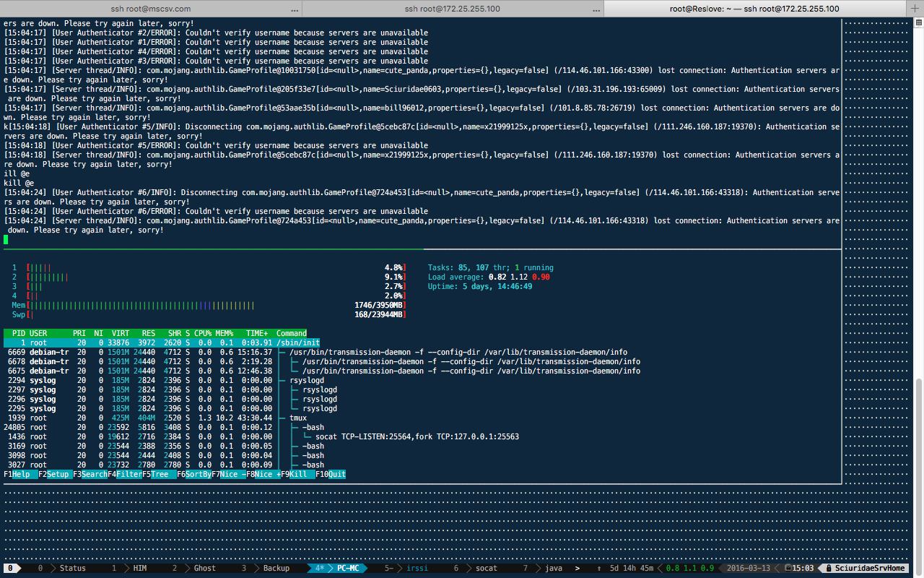This screenshot has width=924, height=578.
Task: Open htop F2 Setup
Action: [x=56, y=475]
